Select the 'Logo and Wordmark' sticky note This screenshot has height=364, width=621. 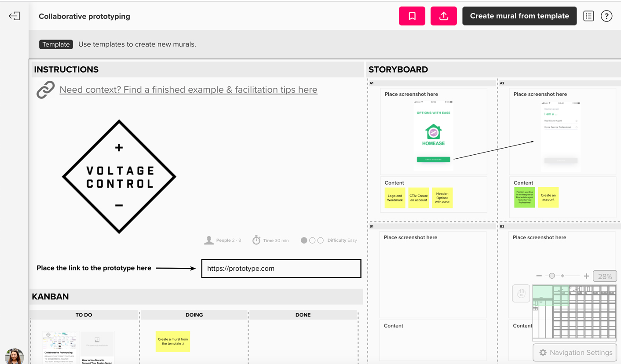pos(395,198)
